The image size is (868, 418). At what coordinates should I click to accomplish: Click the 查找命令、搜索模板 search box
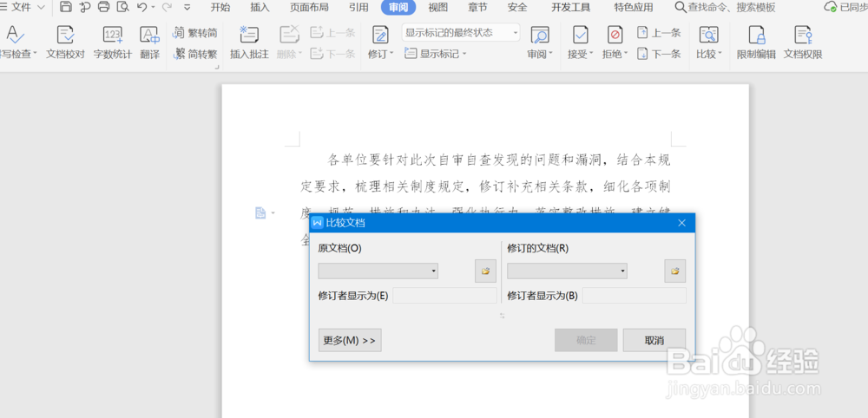725,7
